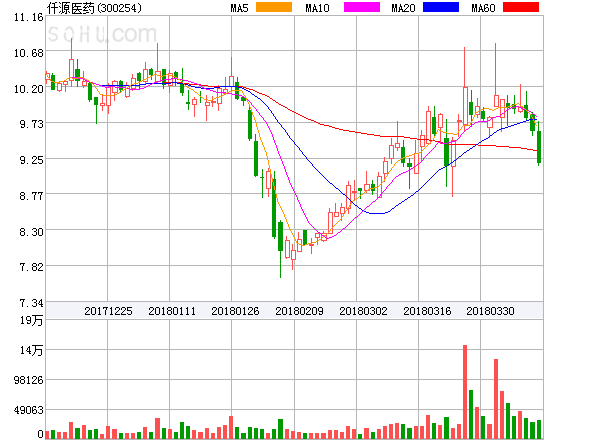Click the 20171225 date label
The width and height of the screenshot is (600, 440).
[108, 311]
